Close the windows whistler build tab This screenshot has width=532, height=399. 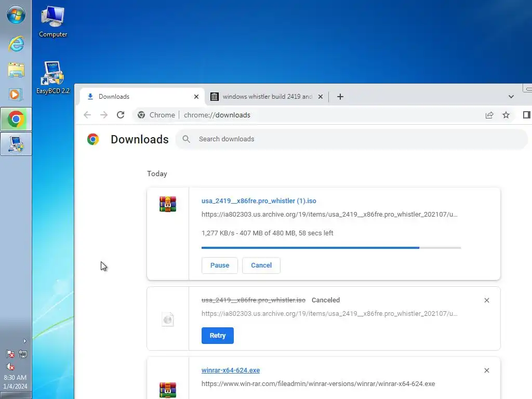(320, 97)
